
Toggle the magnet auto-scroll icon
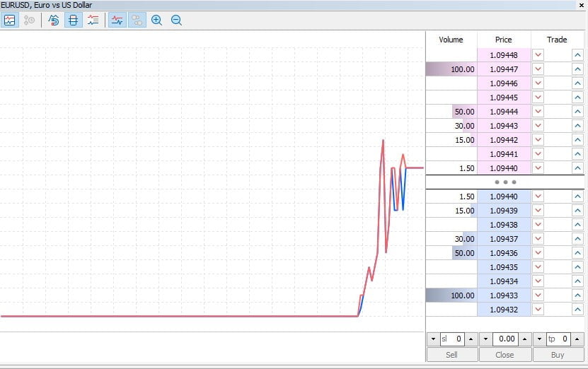click(54, 20)
